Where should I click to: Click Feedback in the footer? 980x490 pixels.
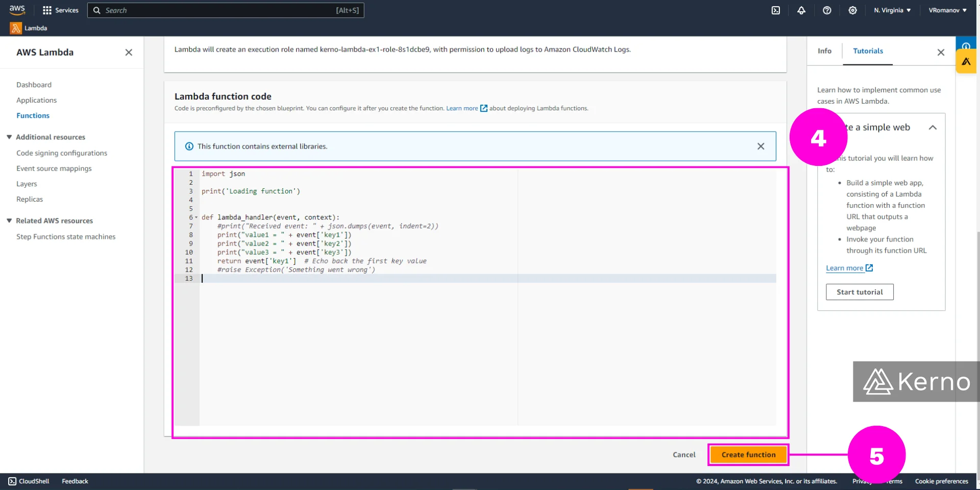75,481
